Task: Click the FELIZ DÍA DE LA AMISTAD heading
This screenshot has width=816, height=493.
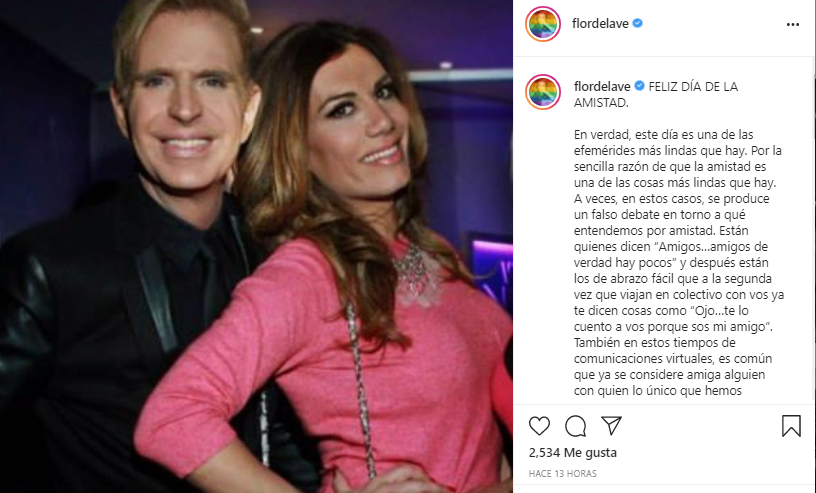Action: tap(656, 95)
